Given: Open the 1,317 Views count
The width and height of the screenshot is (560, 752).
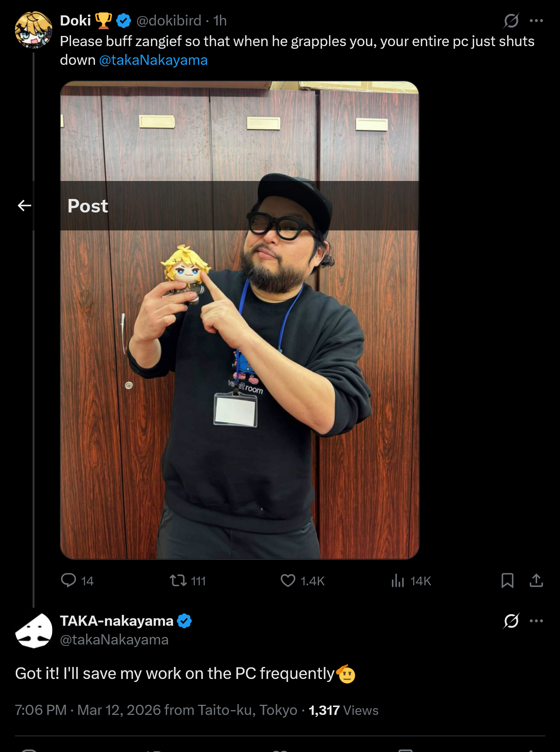Looking at the screenshot, I should pyautogui.click(x=343, y=710).
